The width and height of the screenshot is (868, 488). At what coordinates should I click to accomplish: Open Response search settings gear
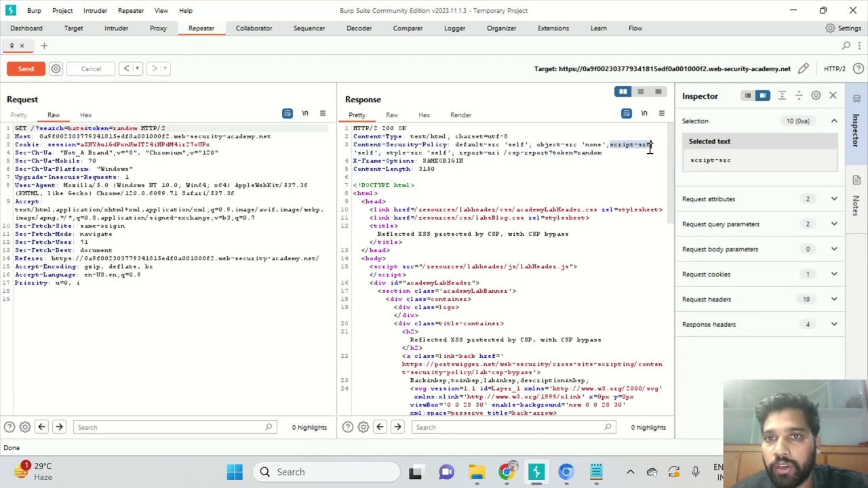(363, 427)
